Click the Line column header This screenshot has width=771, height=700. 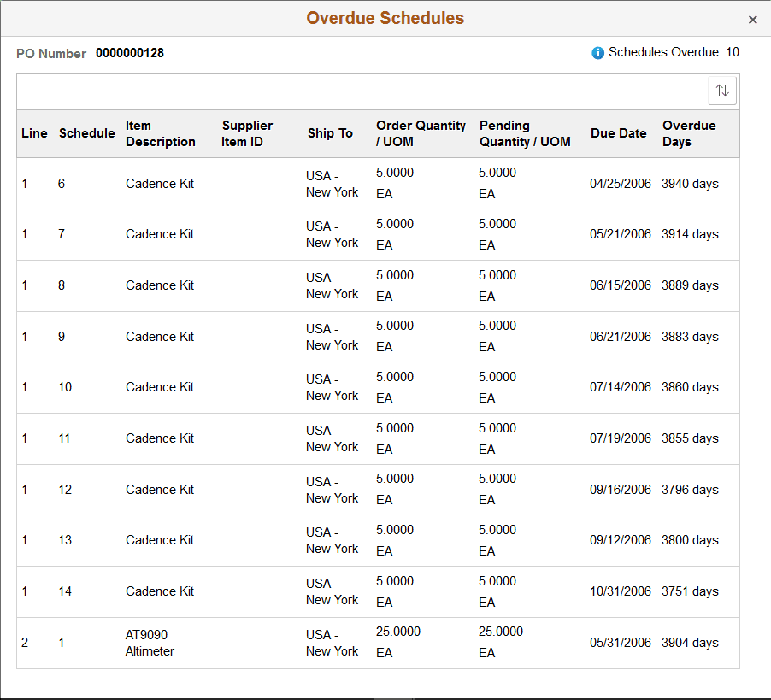(34, 133)
